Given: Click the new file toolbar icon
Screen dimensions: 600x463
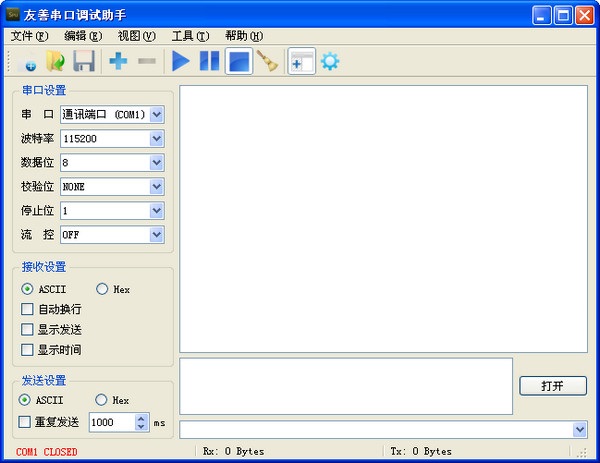Looking at the screenshot, I should coord(27,62).
